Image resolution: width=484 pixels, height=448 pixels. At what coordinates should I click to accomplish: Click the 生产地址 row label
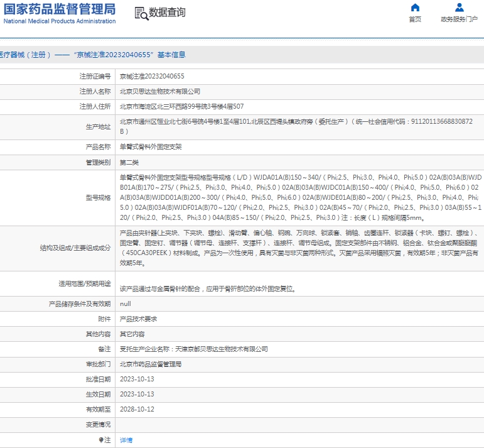[x=98, y=127]
